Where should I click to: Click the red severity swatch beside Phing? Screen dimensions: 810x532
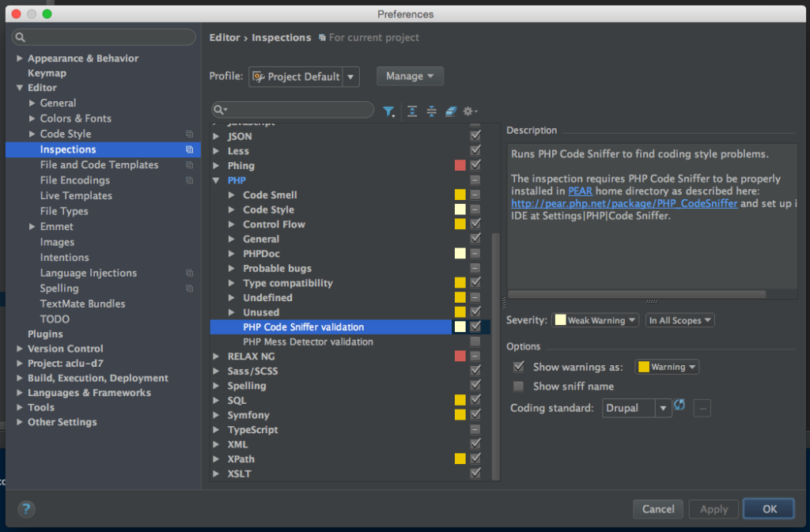pyautogui.click(x=460, y=165)
